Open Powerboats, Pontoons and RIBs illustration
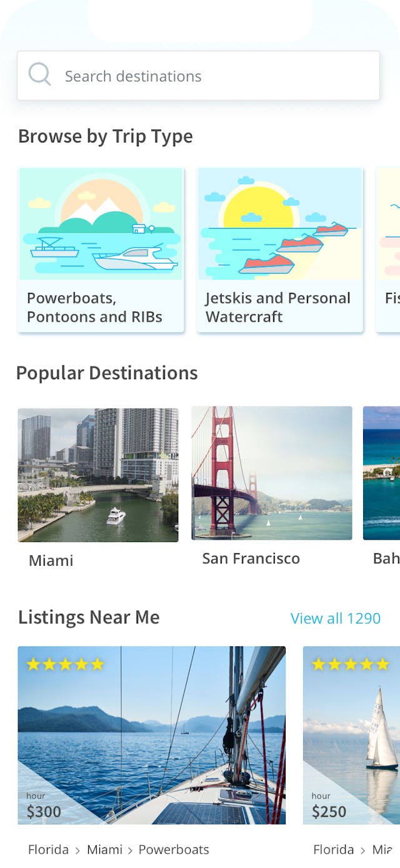The height and width of the screenshot is (868, 400). point(101,224)
